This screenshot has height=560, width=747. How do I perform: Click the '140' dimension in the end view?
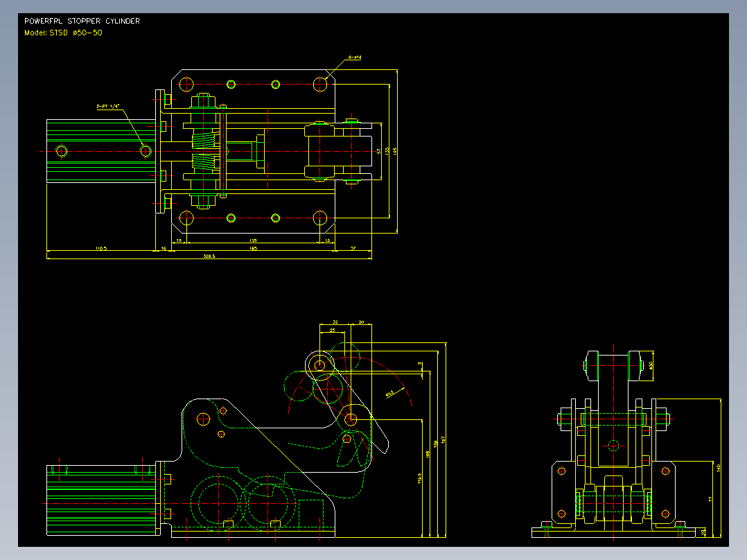[x=719, y=468]
